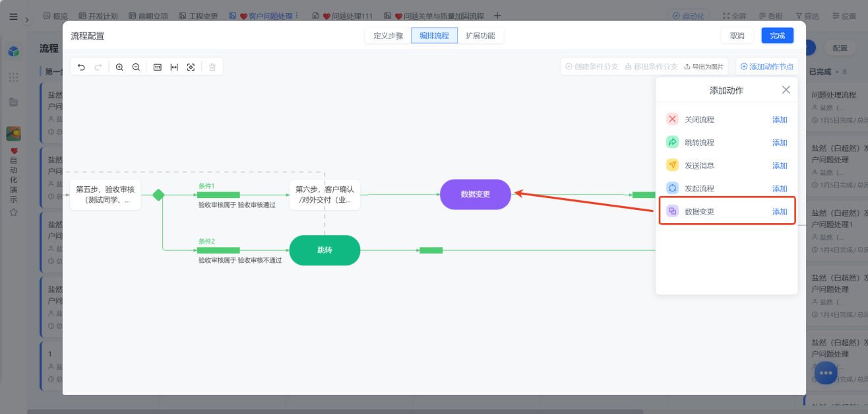Fit flow canvas to width
This screenshot has height=414, width=868.
pos(174,67)
